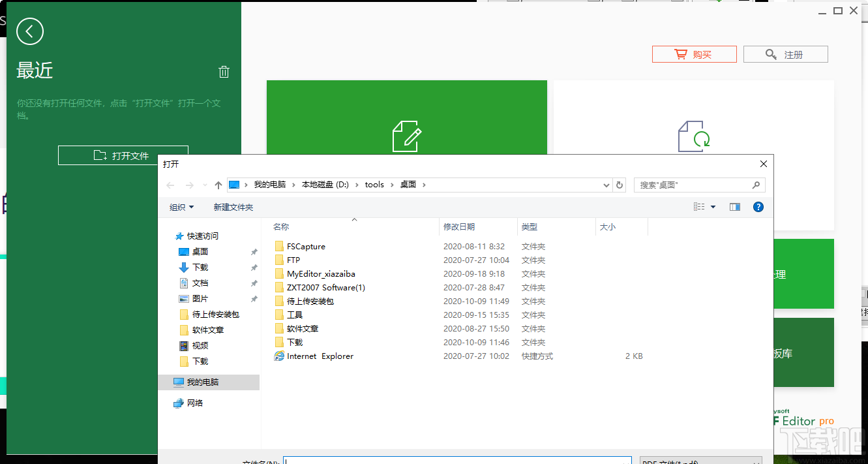Click the 购买 purchase button
Viewport: 868px width, 464px height.
[x=695, y=54]
